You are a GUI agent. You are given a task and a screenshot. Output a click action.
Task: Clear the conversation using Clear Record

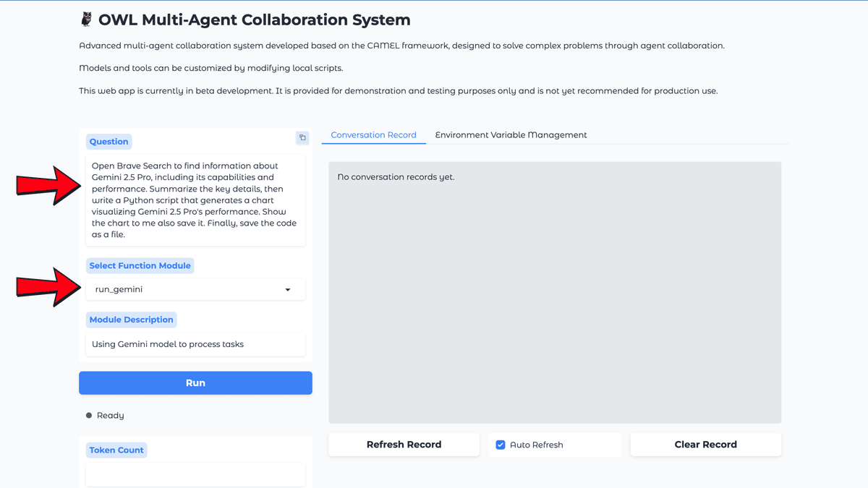point(705,445)
